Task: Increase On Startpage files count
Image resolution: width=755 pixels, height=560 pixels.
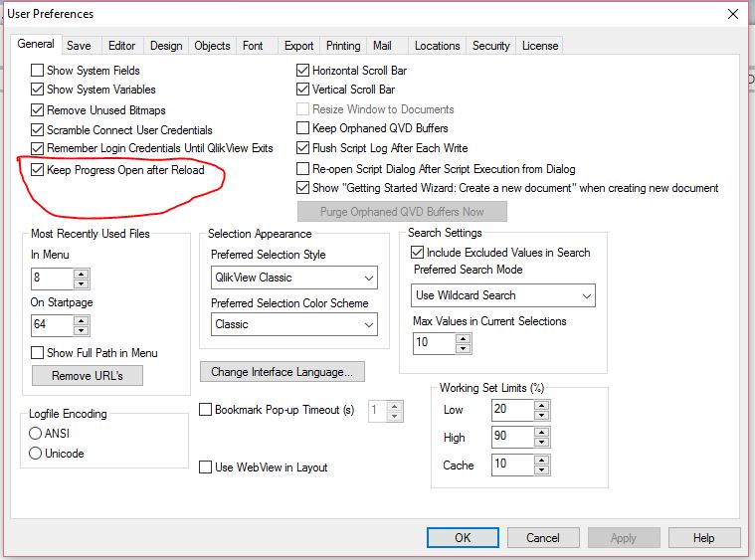Action: (x=81, y=320)
